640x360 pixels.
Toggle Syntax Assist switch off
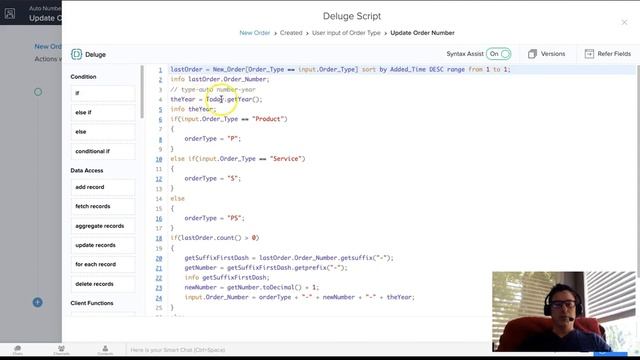point(499,54)
